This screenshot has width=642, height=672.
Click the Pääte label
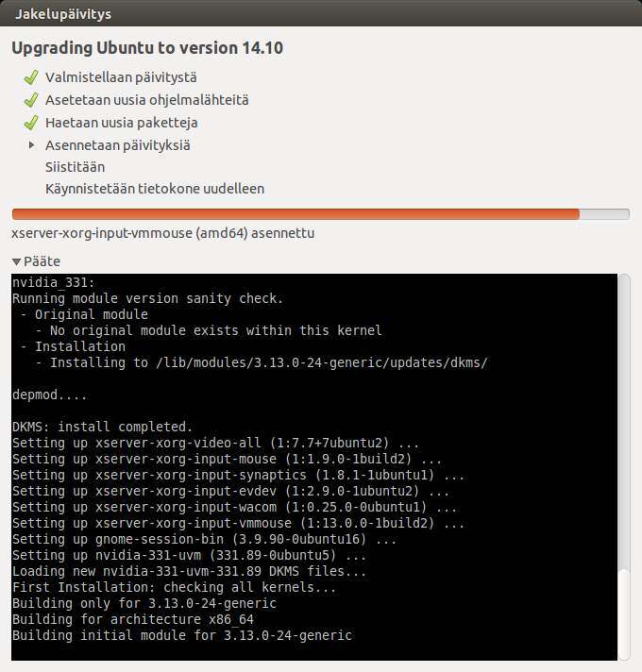pos(42,261)
